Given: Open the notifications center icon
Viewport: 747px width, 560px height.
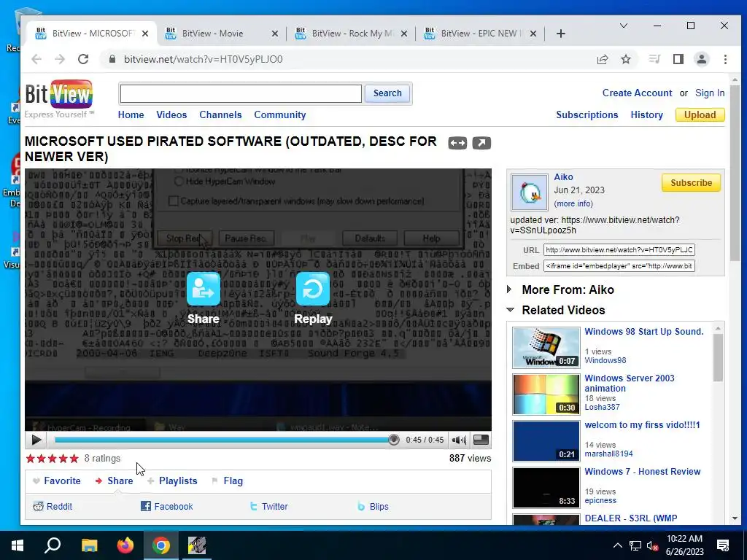Looking at the screenshot, I should pos(723,545).
